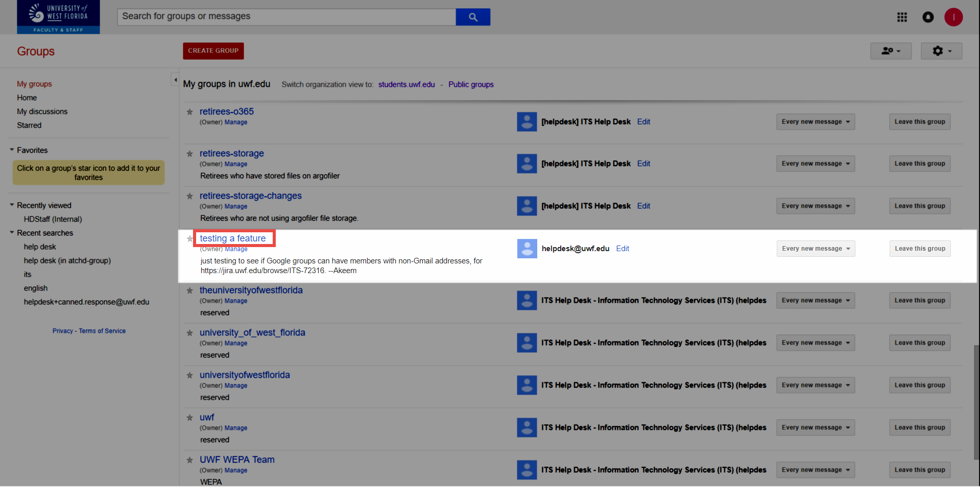The width and height of the screenshot is (980, 487).
Task: Leave the UWF WEPA Team group
Action: (919, 470)
